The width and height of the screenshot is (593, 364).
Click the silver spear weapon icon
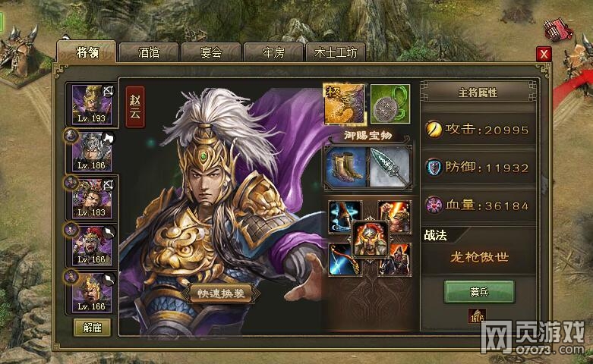coord(390,167)
